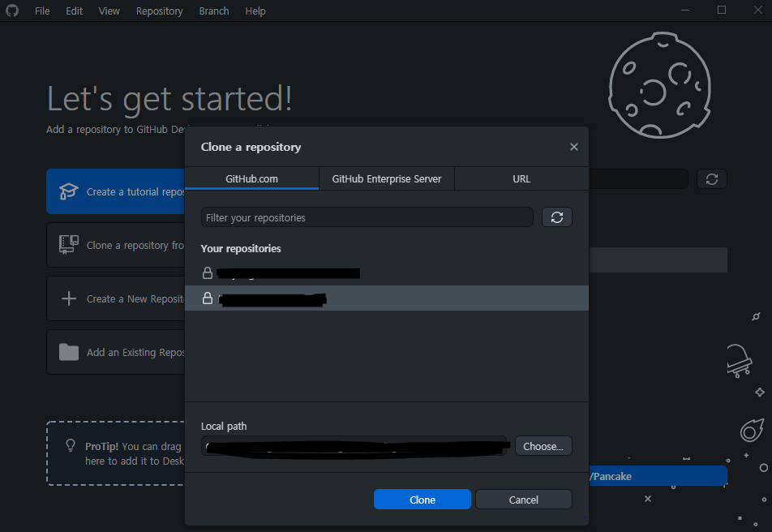Open the Repository menu
The image size is (772, 532).
[x=159, y=11]
